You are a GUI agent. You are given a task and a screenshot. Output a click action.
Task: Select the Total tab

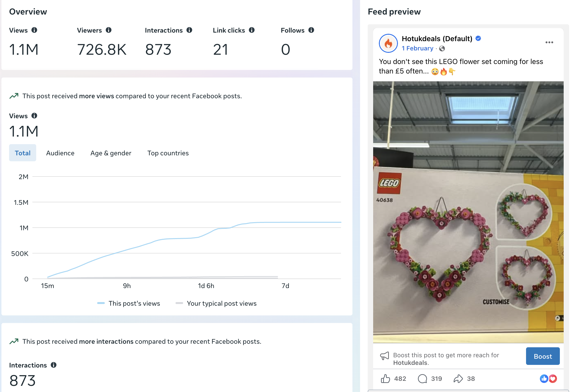(x=23, y=153)
